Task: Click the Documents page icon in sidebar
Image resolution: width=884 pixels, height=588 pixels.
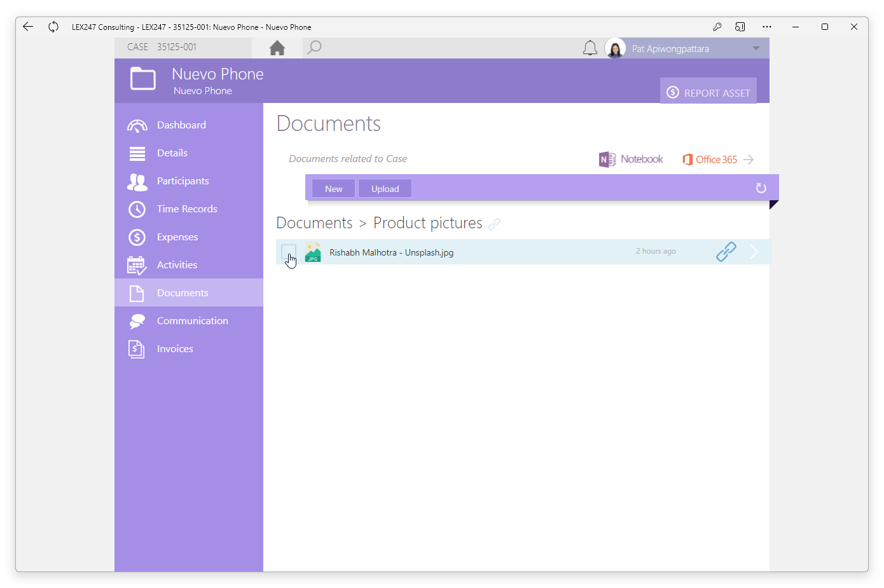Action: point(137,293)
